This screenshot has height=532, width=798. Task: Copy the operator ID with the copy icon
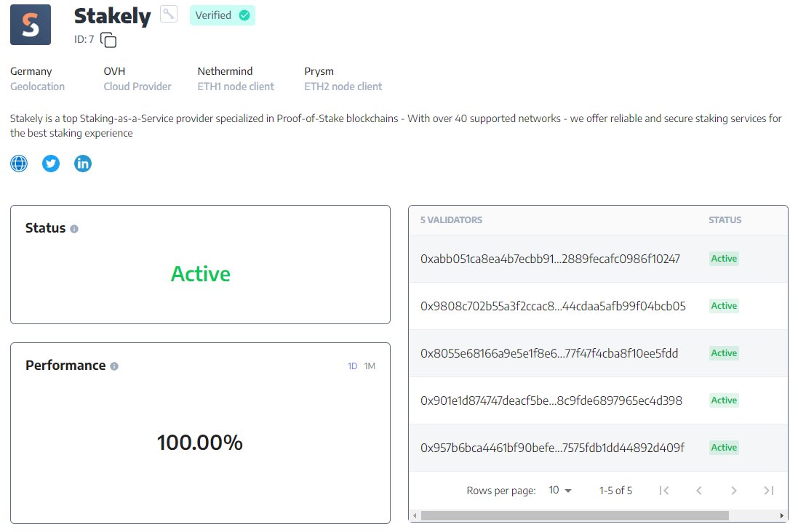[108, 40]
